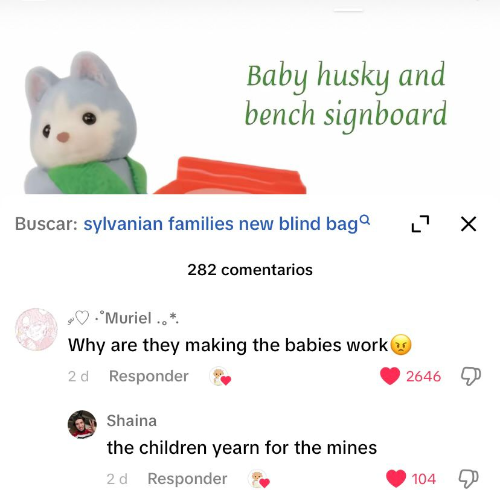Expand the comments panel to full screen
The width and height of the screenshot is (500, 490).
420,224
